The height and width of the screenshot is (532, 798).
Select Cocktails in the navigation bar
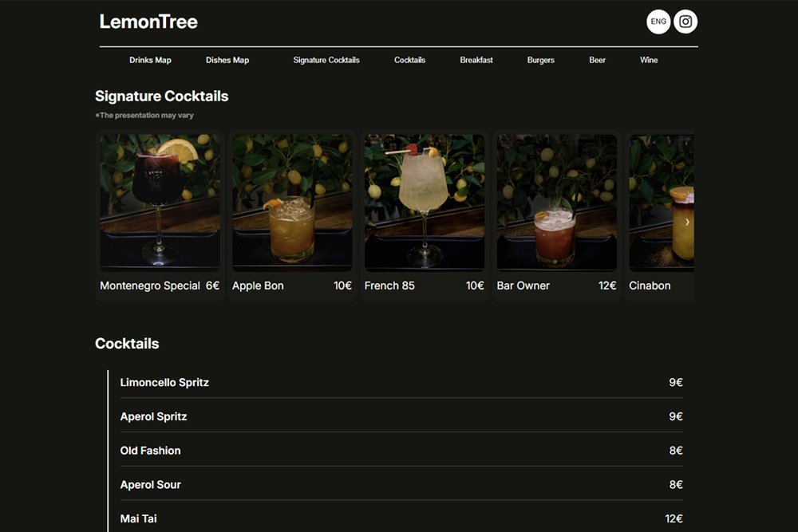(x=409, y=60)
